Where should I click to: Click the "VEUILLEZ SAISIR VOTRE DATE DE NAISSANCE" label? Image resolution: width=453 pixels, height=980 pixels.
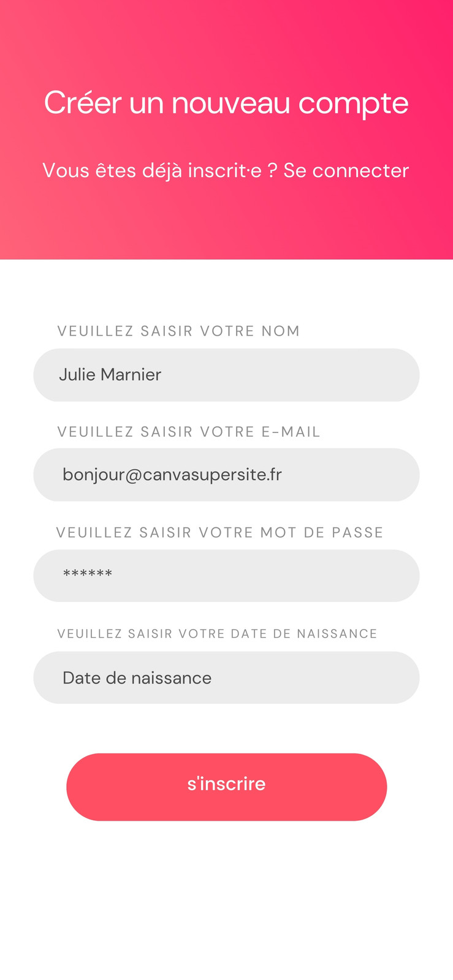click(x=217, y=633)
